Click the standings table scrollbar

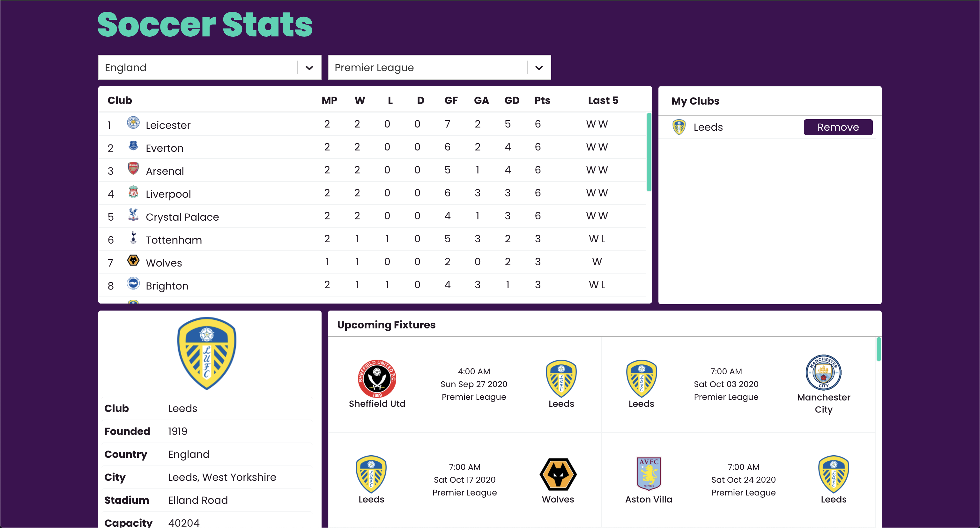coord(649,152)
